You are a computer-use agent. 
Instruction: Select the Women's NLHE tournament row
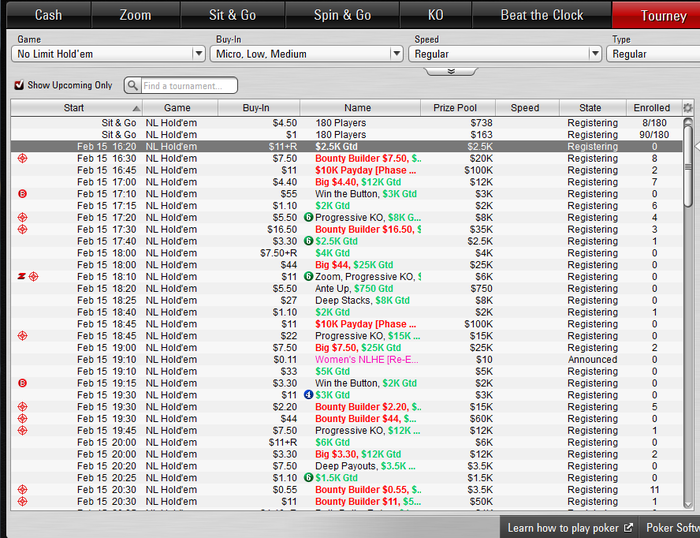346,359
